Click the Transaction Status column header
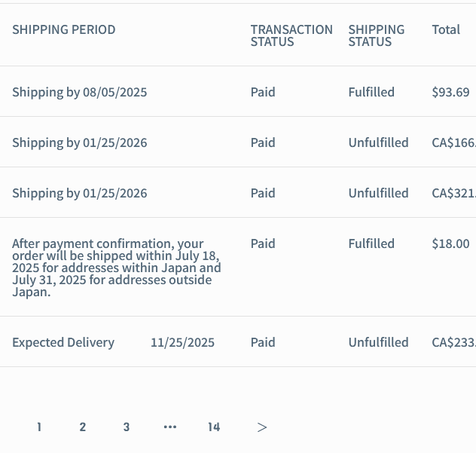This screenshot has height=453, width=476. coord(291,35)
